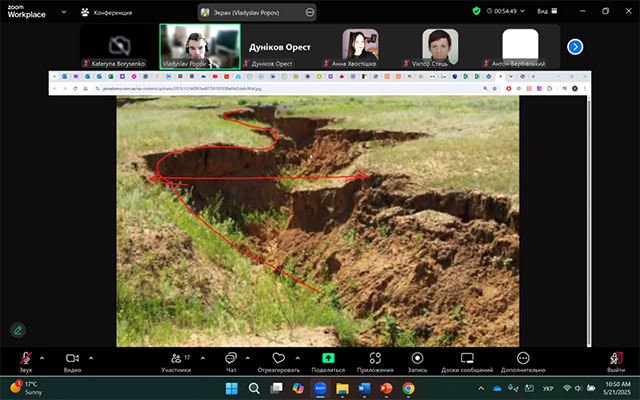Open the Приложения apps icon
This screenshot has height=400, width=640.
tap(375, 359)
